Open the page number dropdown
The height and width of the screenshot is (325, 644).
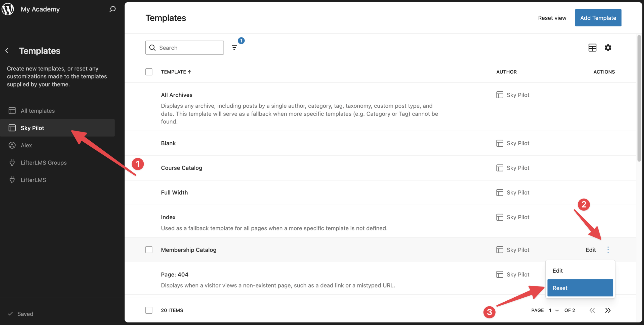[554, 310]
